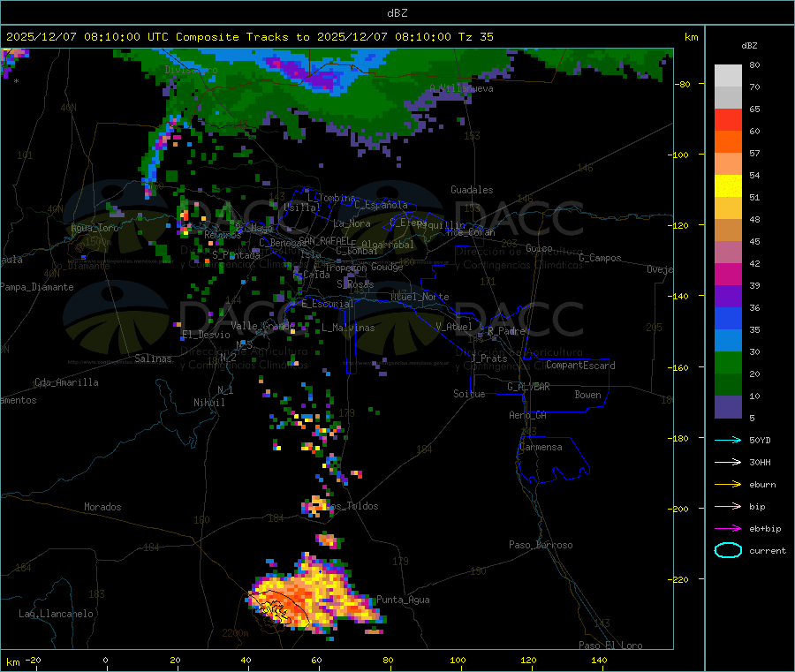Click the 'Carmensa' place label

click(x=541, y=447)
